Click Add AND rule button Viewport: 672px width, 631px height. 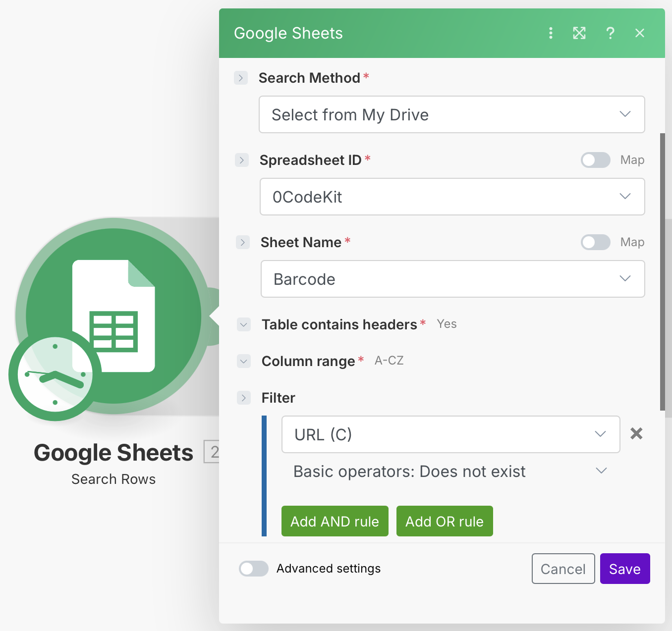coord(335,521)
